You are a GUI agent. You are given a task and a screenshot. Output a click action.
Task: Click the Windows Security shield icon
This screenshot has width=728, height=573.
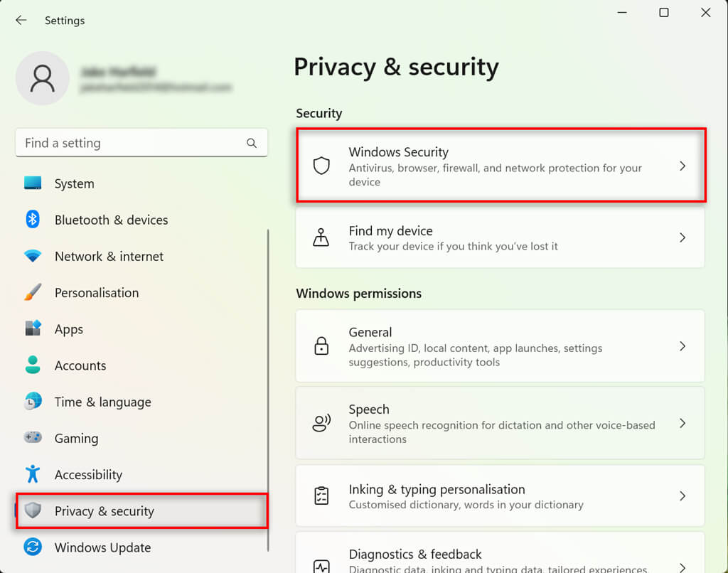321,166
